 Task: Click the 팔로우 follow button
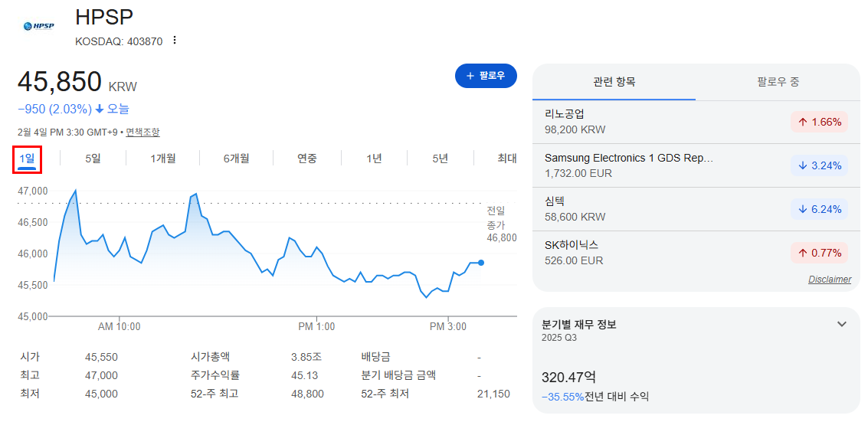click(486, 76)
